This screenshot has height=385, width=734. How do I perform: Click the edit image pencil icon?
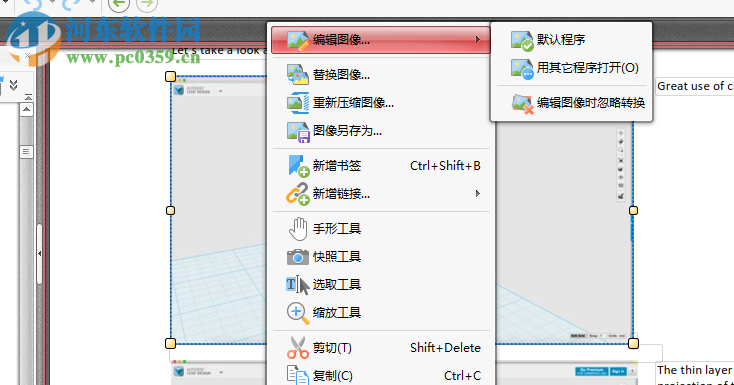[x=298, y=40]
